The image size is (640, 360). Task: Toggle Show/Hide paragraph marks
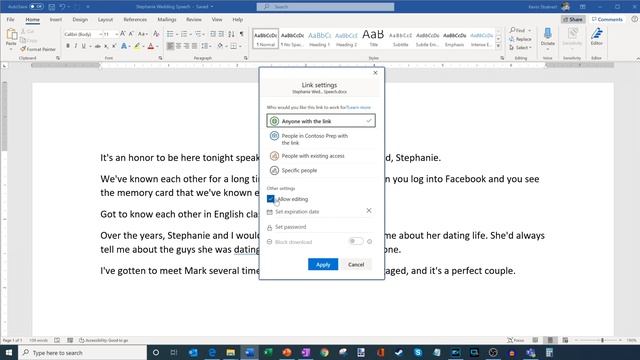241,34
